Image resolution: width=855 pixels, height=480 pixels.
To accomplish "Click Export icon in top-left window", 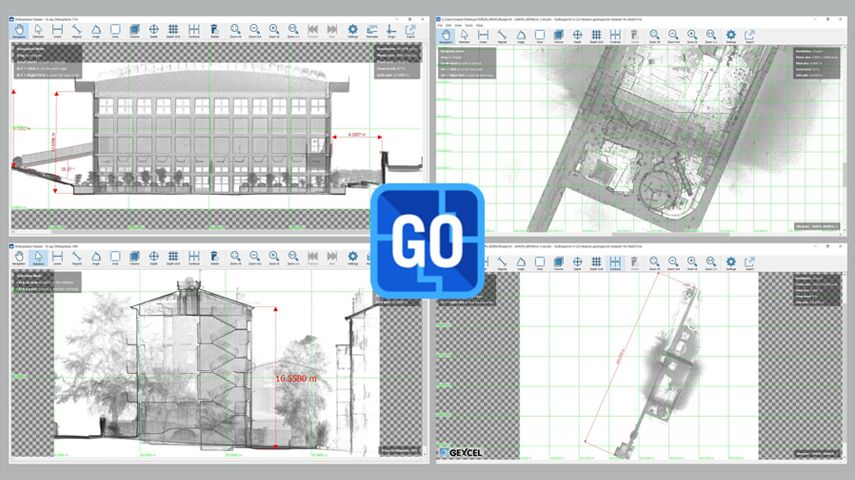I will [x=411, y=31].
